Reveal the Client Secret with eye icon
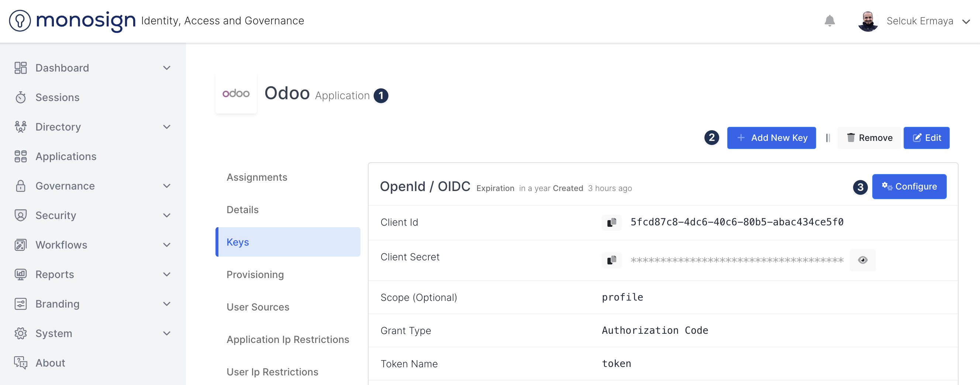The image size is (980, 385). (x=862, y=260)
